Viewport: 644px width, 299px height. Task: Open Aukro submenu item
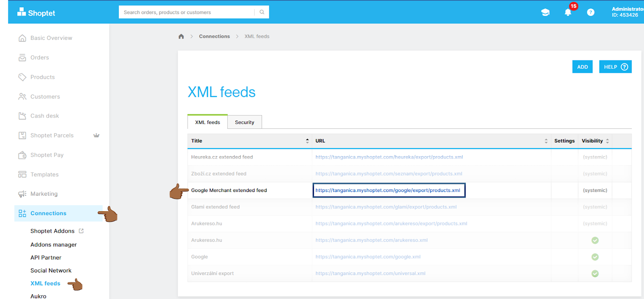tap(38, 296)
